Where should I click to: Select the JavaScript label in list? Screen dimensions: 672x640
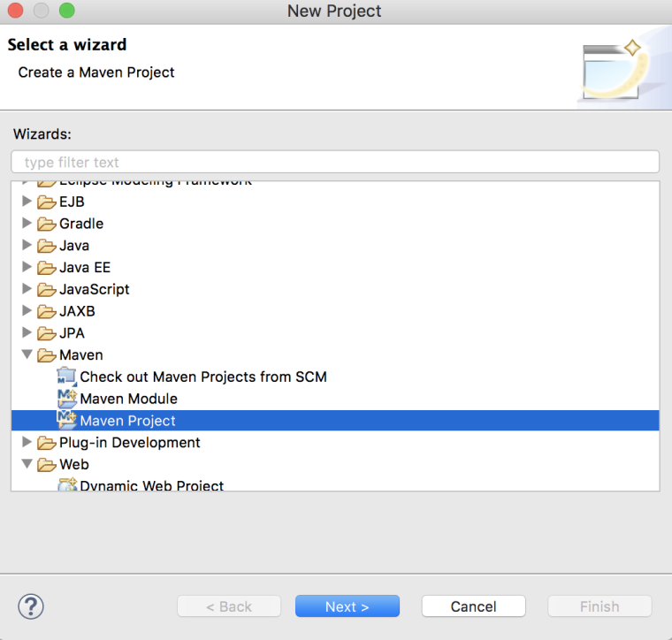[x=95, y=289]
